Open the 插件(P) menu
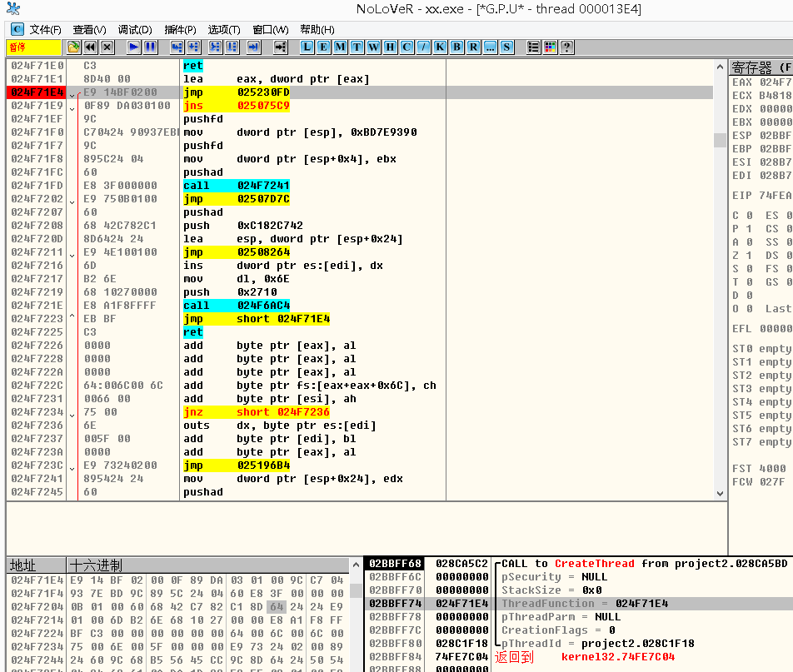Image resolution: width=793 pixels, height=672 pixels. coord(180,30)
